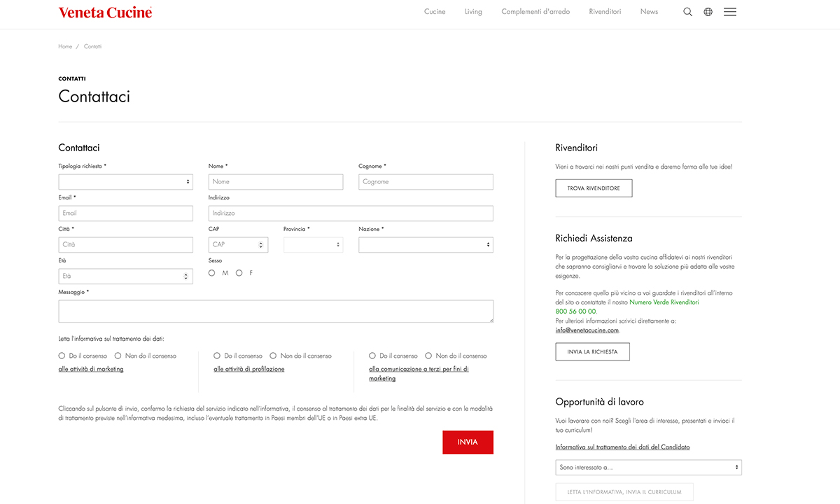This screenshot has height=504, width=840.
Task: Click the info@venetacucine.com email link
Action: (587, 330)
